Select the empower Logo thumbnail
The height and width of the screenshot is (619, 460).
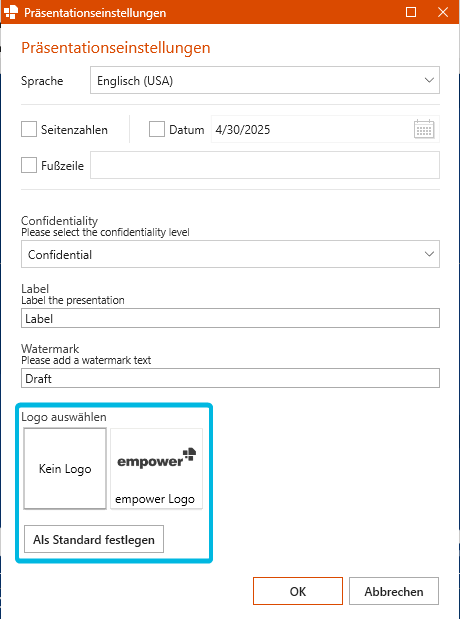click(156, 468)
